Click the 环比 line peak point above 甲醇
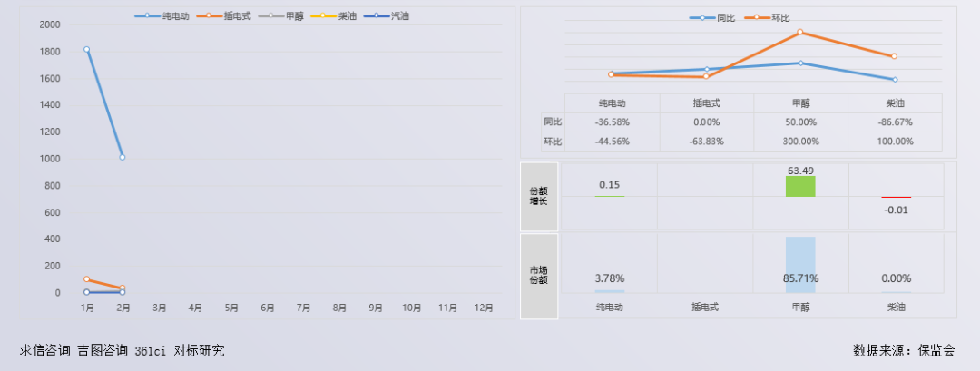This screenshot has width=980, height=371. [800, 33]
